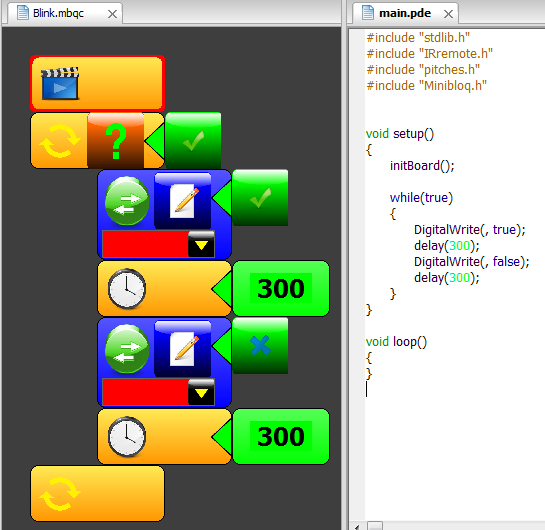Close the Blink.mbqc tab

[x=112, y=14]
